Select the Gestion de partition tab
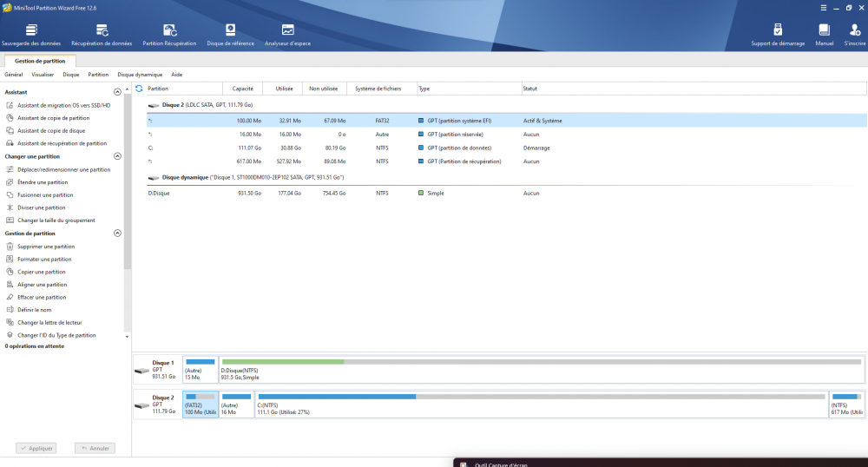868x467 pixels. coord(39,61)
